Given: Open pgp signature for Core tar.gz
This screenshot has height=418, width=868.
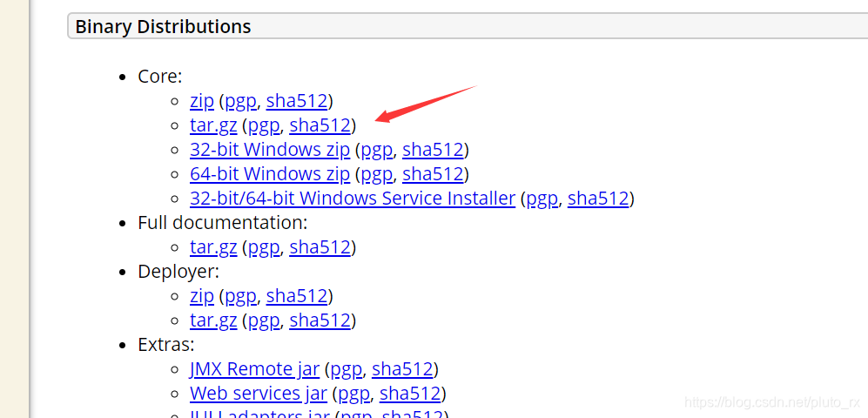Looking at the screenshot, I should (x=264, y=125).
